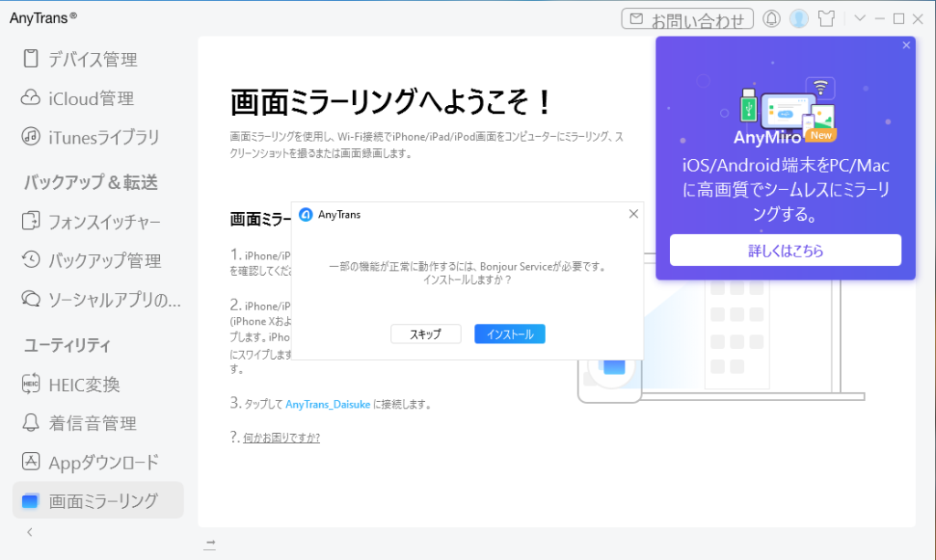Viewport: 936px width, 560px height.
Task: Click the transfer arrow icon at bottom
Action: point(209,544)
